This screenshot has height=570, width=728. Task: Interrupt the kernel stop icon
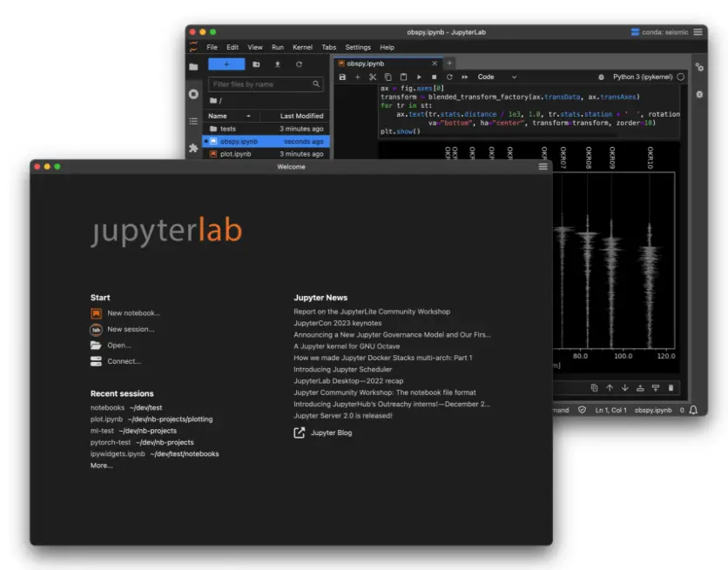[435, 77]
